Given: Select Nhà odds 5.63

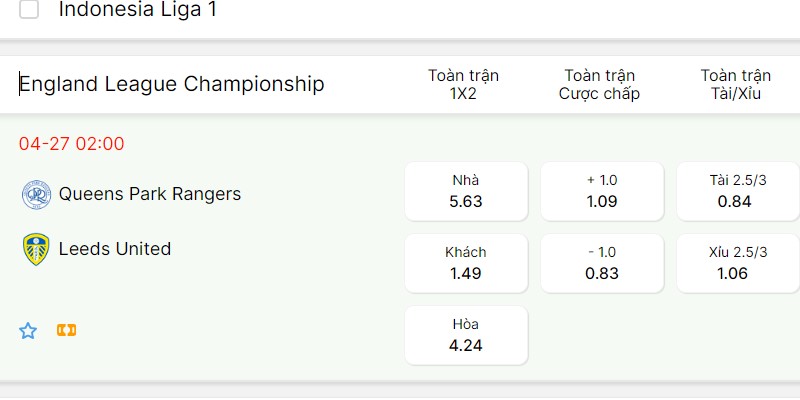Looking at the screenshot, I should click(x=466, y=191).
